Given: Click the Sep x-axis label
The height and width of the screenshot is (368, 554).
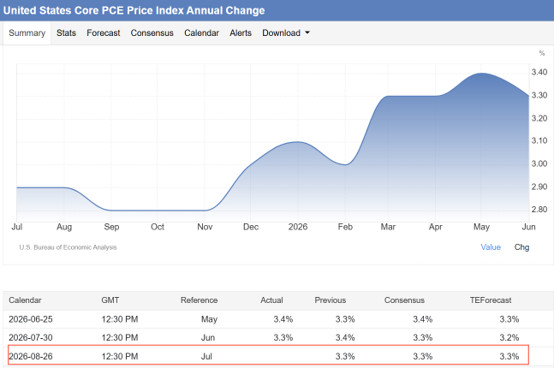Looking at the screenshot, I should point(111,227).
